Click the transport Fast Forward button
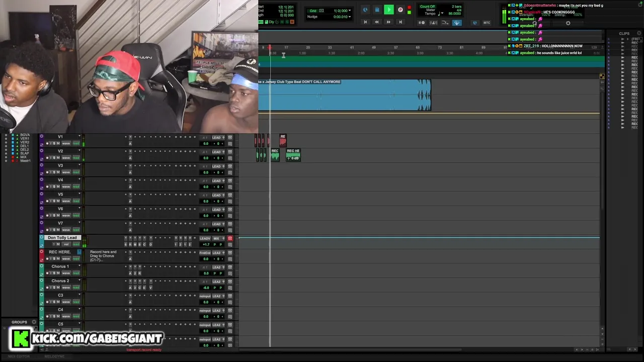This screenshot has width=644, height=362. [388, 22]
